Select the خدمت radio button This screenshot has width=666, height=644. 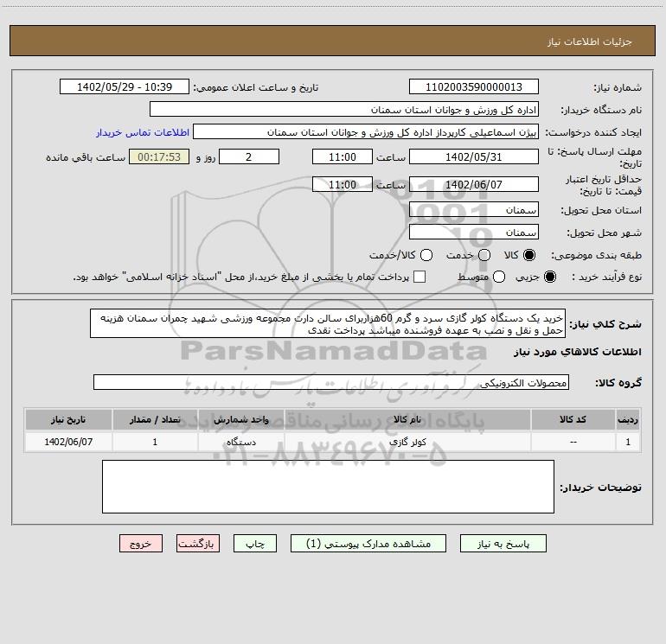coord(484,255)
